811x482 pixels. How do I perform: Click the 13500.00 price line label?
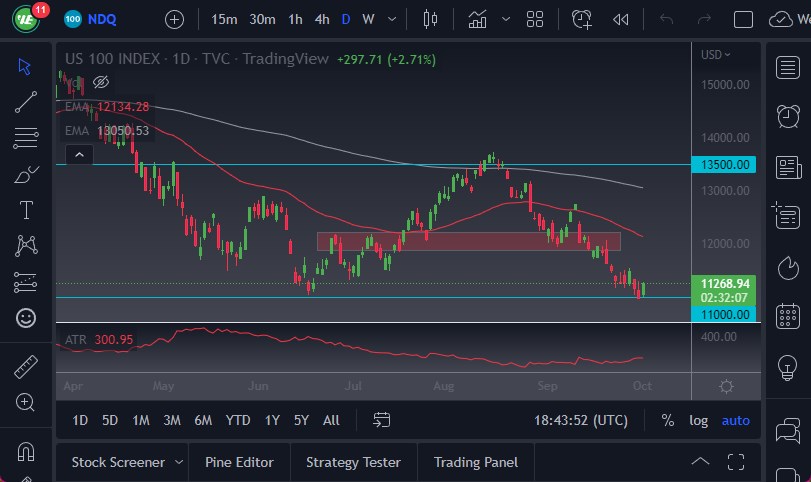[x=724, y=164]
